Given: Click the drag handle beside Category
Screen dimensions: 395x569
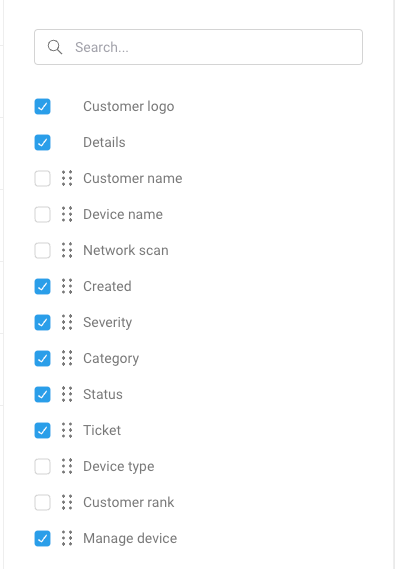Looking at the screenshot, I should tap(67, 358).
